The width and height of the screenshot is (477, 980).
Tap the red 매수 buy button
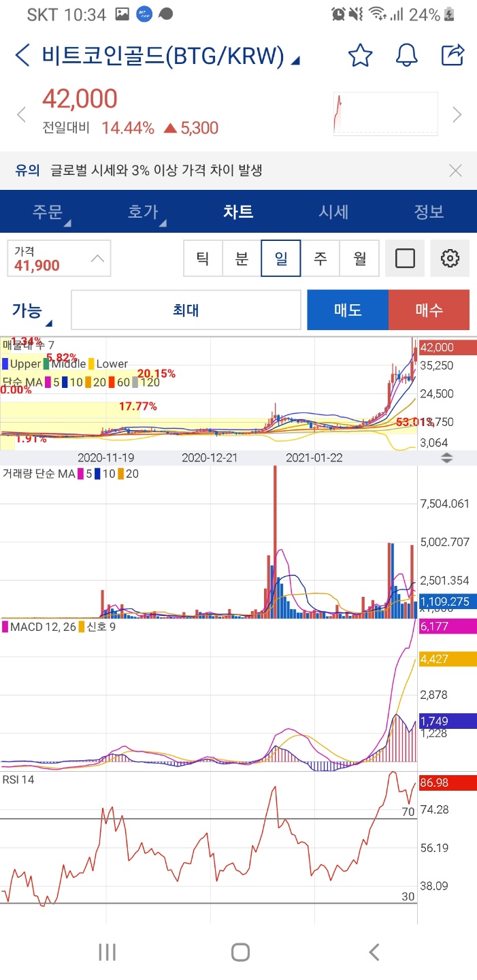click(429, 310)
